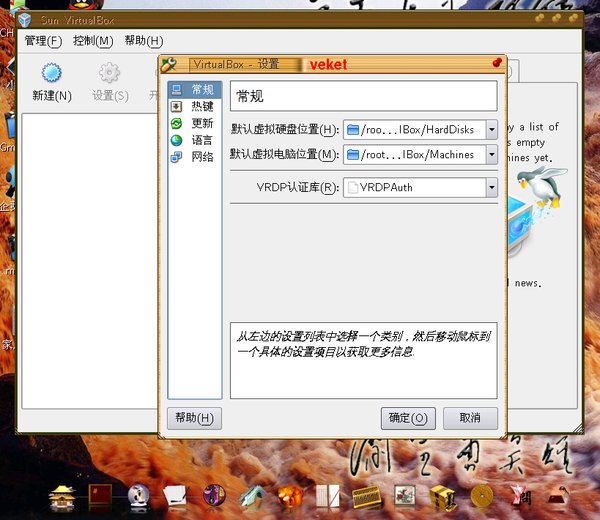The width and height of the screenshot is (600, 520).
Task: Select the 热键 hotkey category
Action: (x=194, y=106)
